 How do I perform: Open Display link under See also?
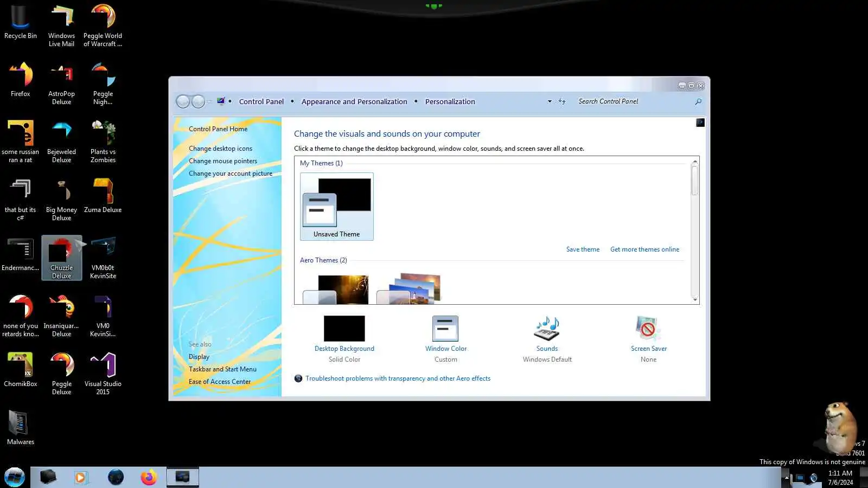pyautogui.click(x=199, y=357)
